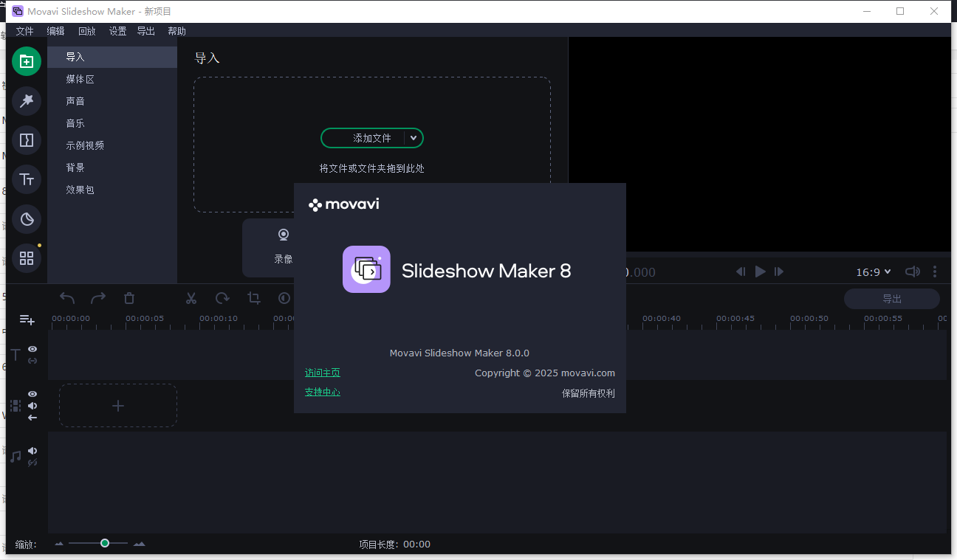
Task: Select the scissors split tool
Action: tap(191, 298)
